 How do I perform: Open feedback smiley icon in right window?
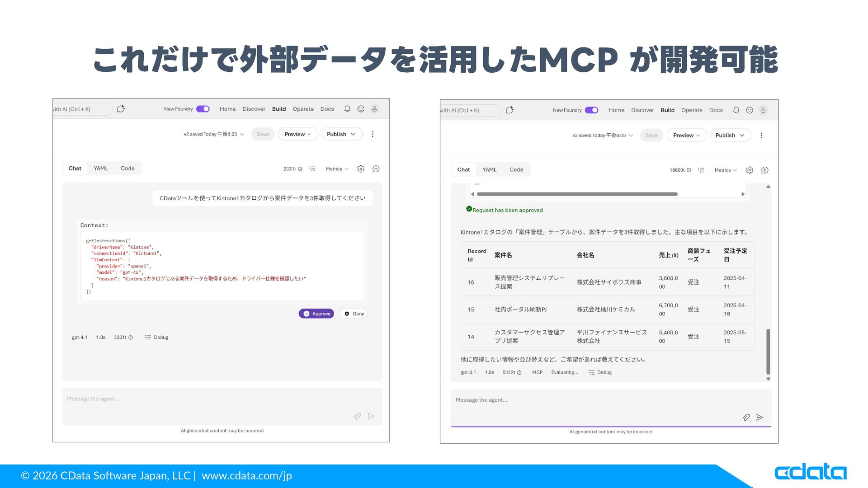coord(750,110)
